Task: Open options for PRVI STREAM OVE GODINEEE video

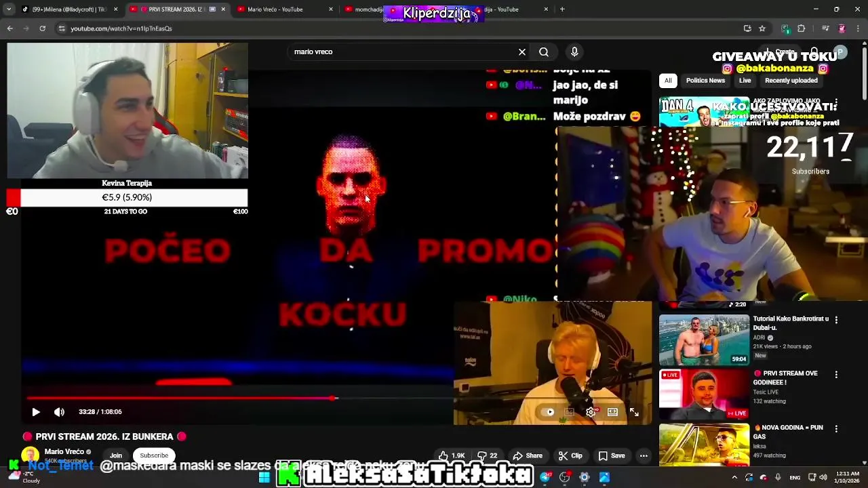Action: point(836,374)
